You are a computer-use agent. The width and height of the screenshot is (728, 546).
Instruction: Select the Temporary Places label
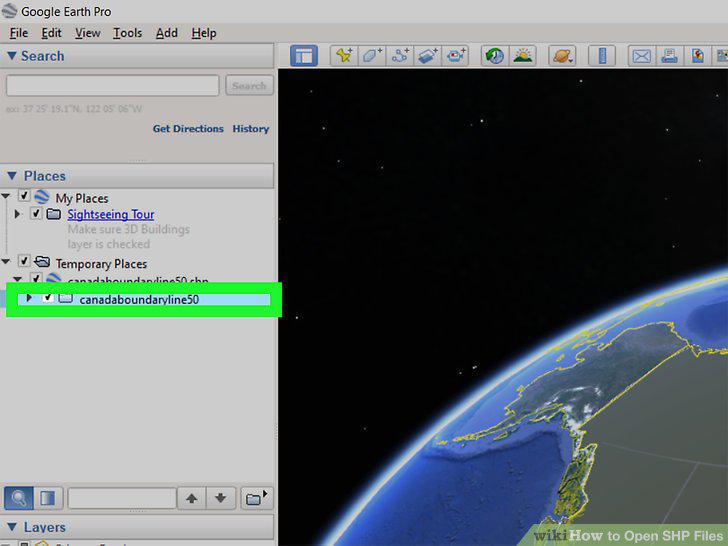101,264
